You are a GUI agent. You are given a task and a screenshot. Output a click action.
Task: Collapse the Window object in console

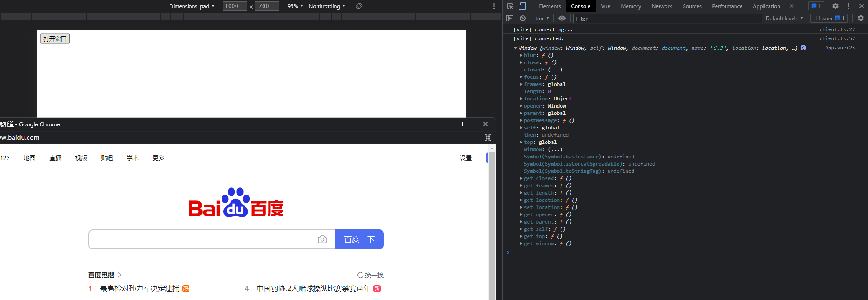pyautogui.click(x=515, y=48)
